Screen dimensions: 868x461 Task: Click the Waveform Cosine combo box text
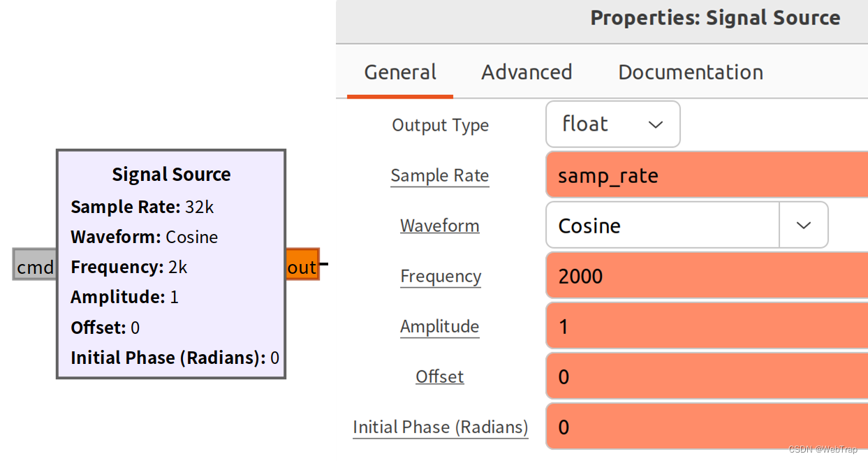[x=661, y=226]
